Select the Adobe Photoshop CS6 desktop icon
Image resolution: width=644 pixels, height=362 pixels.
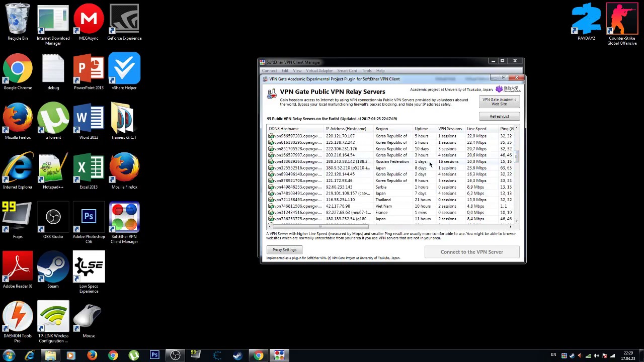pos(89,223)
